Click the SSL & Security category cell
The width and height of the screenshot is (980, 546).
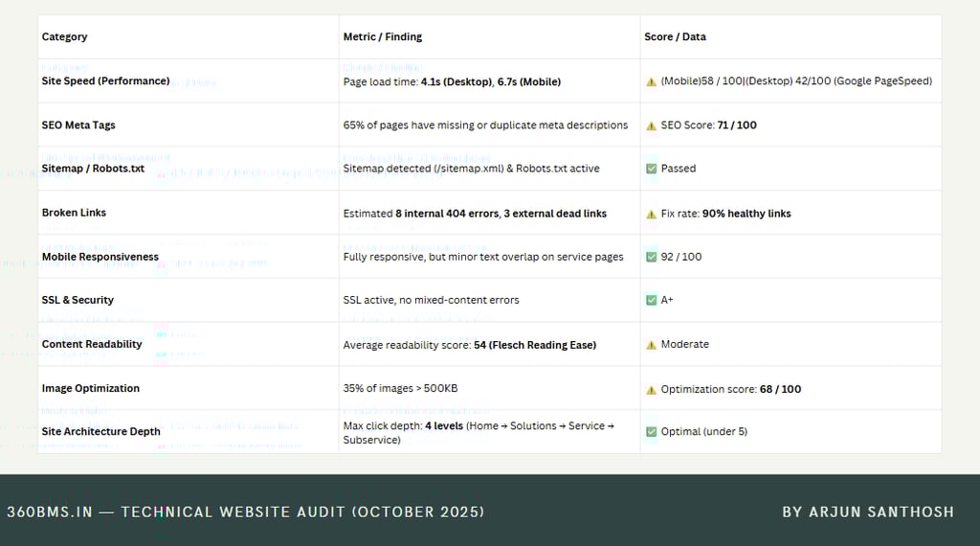pyautogui.click(x=78, y=300)
